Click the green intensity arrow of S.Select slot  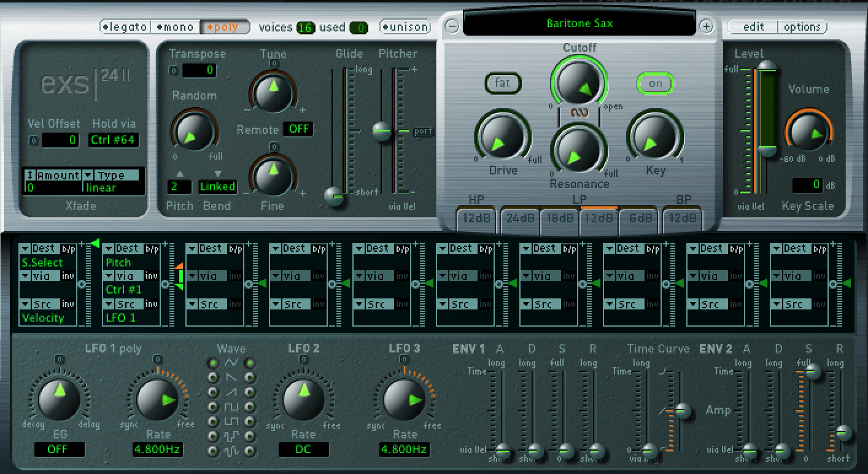(x=95, y=244)
